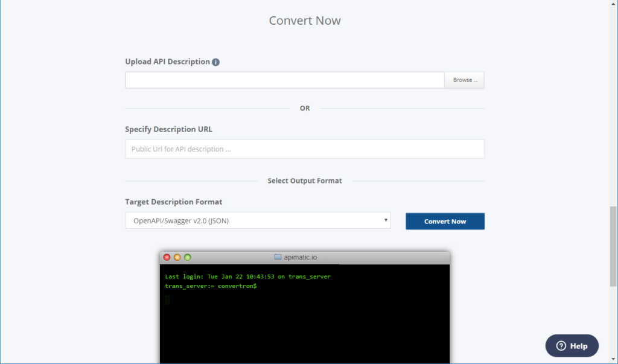The width and height of the screenshot is (618, 364).
Task: Click the scrollbar up arrow
Action: pyautogui.click(x=614, y=4)
